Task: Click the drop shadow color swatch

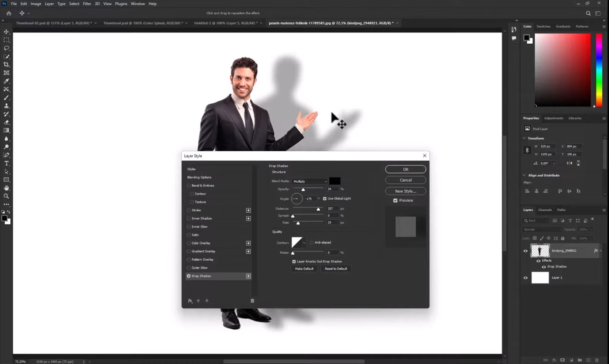Action: point(334,181)
